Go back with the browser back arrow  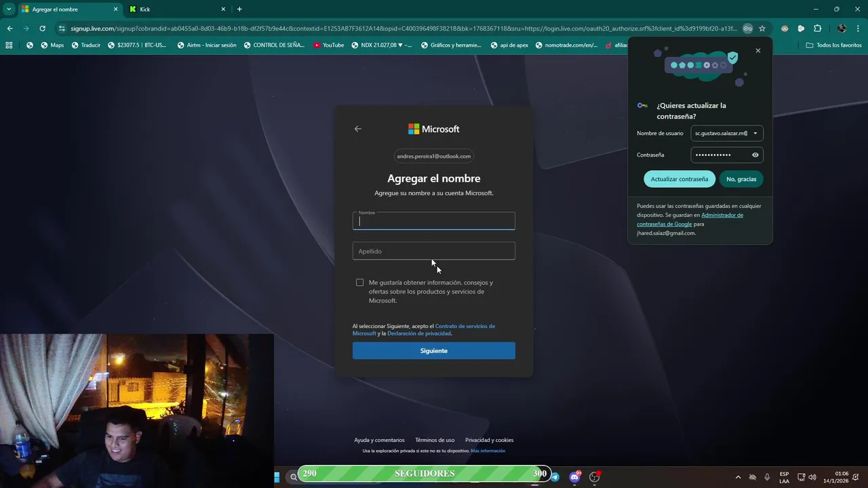coord(9,28)
